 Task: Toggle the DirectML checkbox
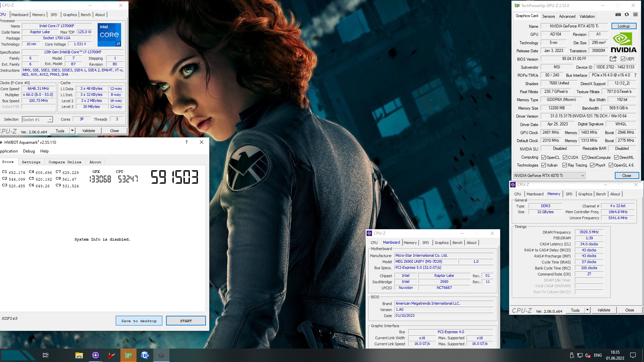point(616,158)
